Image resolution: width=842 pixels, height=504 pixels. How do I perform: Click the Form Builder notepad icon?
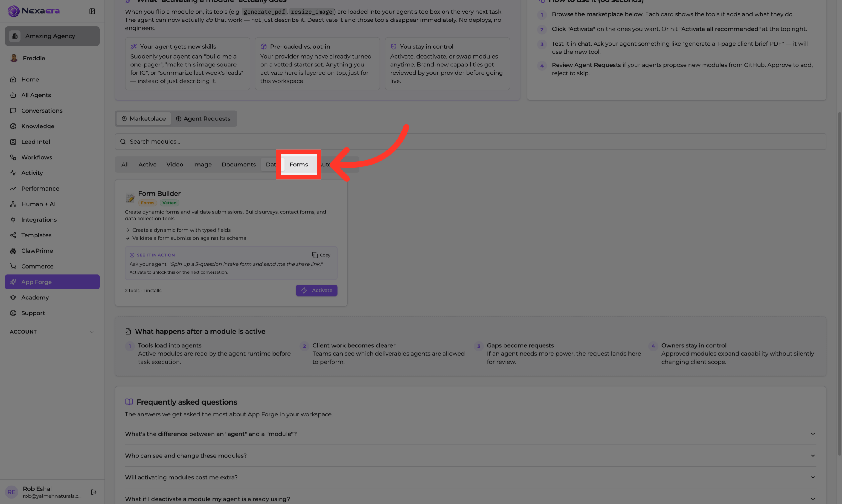130,198
